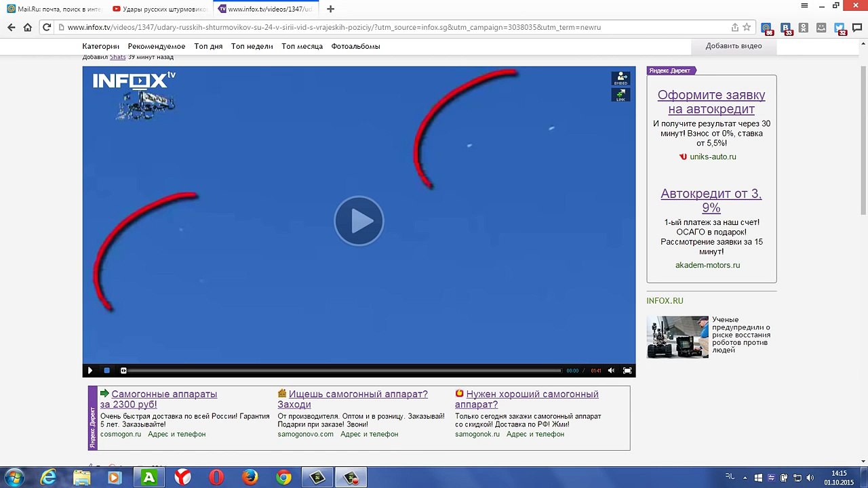Click the Яндекс Директ label above car ads

pos(671,70)
